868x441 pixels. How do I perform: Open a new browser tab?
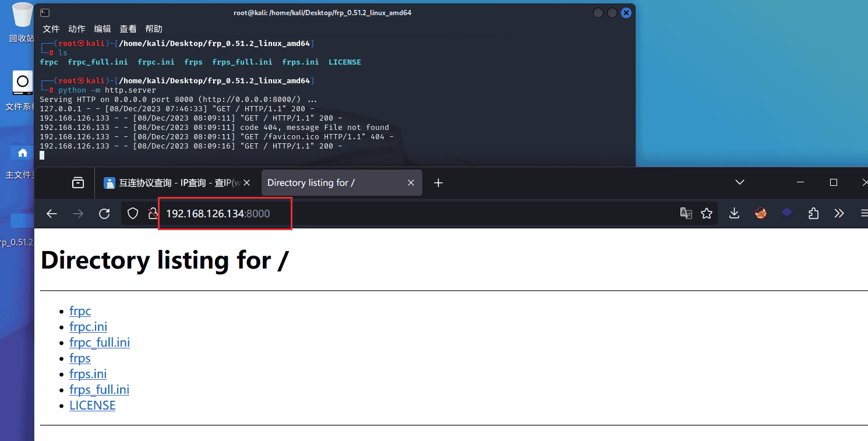[x=439, y=183]
